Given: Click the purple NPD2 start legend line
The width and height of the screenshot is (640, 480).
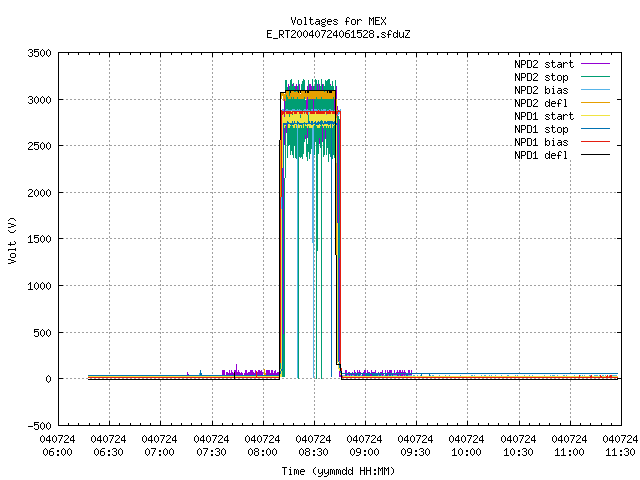Looking at the screenshot, I should click(x=596, y=64).
